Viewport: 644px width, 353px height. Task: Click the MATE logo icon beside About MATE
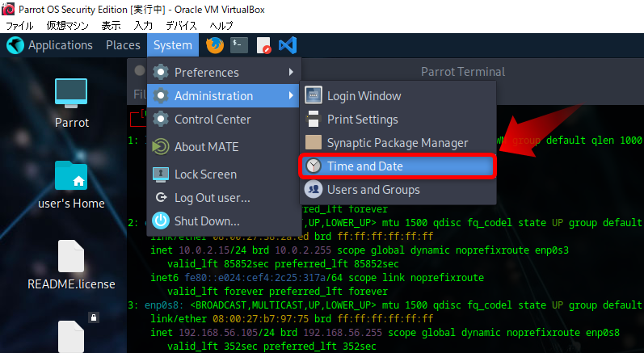pos(161,146)
